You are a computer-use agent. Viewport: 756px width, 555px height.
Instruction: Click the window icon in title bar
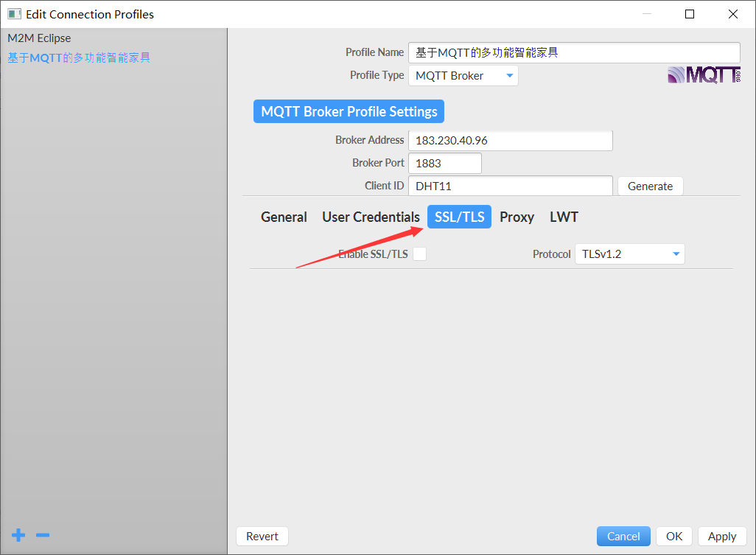point(14,14)
